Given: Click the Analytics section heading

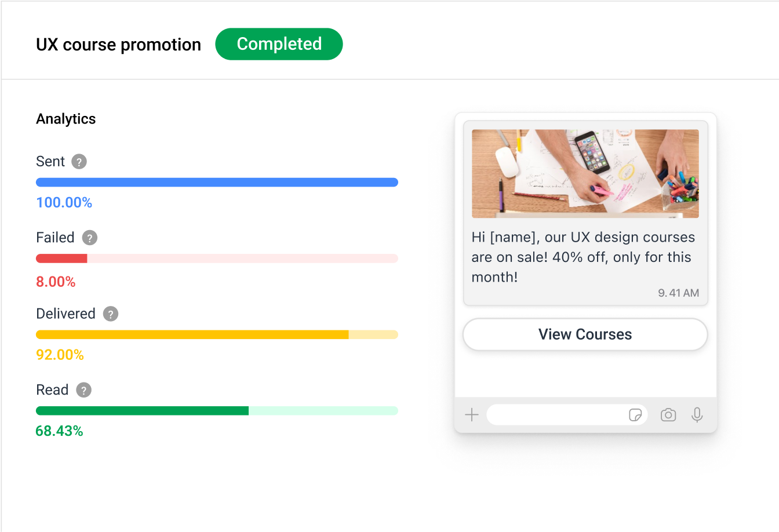Looking at the screenshot, I should tap(65, 119).
